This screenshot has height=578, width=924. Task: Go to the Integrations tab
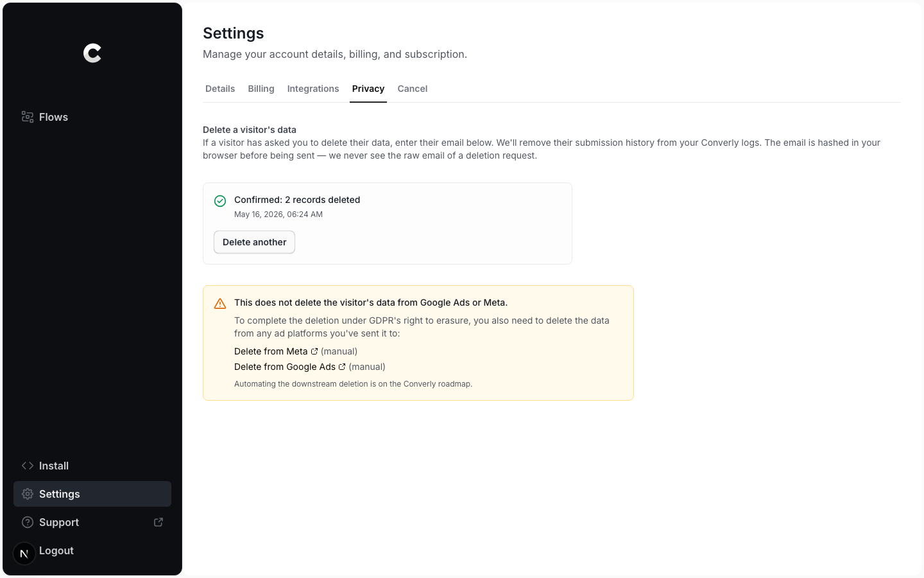click(x=313, y=89)
